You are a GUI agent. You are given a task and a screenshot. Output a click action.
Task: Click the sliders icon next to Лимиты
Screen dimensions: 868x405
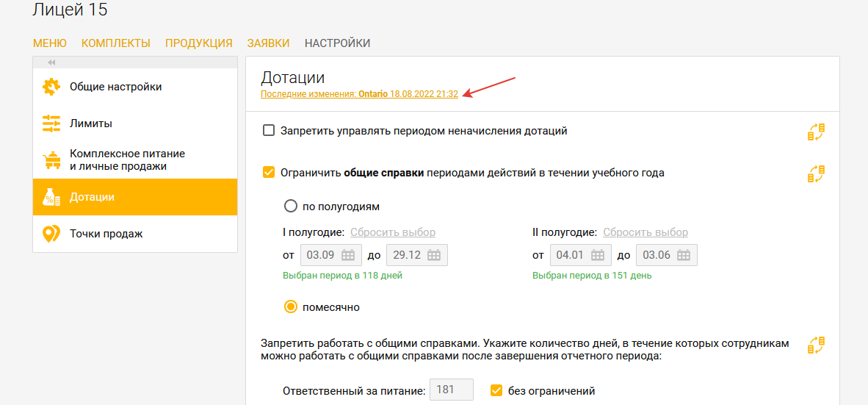[x=51, y=123]
